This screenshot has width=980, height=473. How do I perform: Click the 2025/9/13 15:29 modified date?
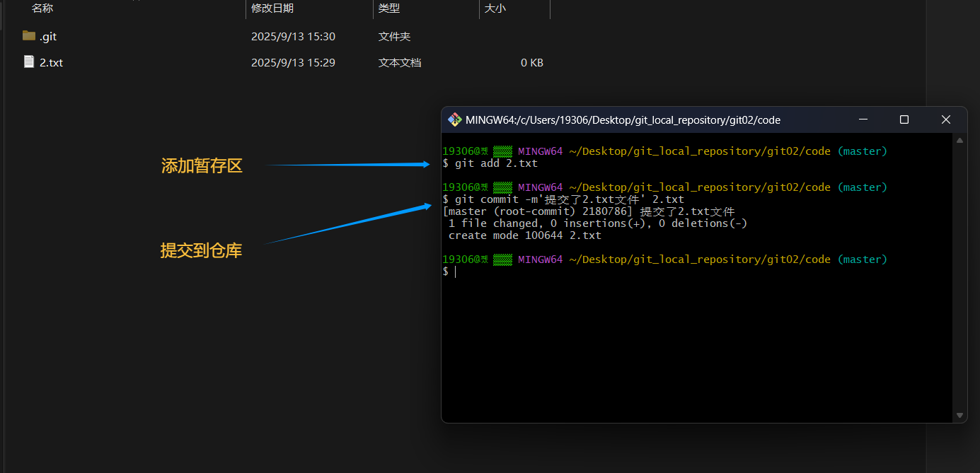[x=293, y=62]
